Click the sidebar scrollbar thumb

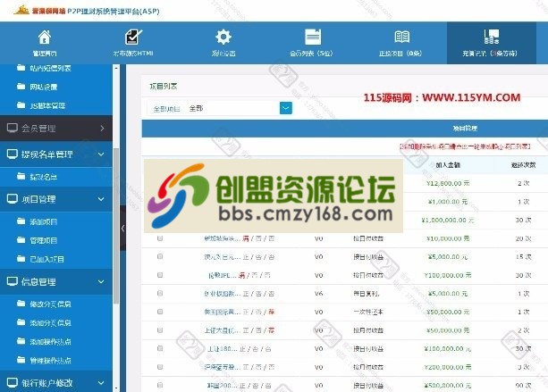tap(116, 226)
